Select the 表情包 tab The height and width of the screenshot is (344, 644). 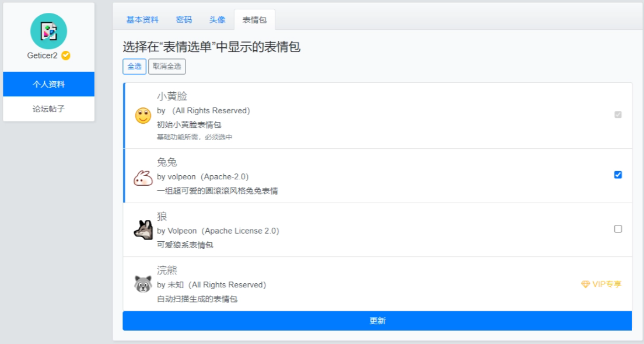(254, 20)
